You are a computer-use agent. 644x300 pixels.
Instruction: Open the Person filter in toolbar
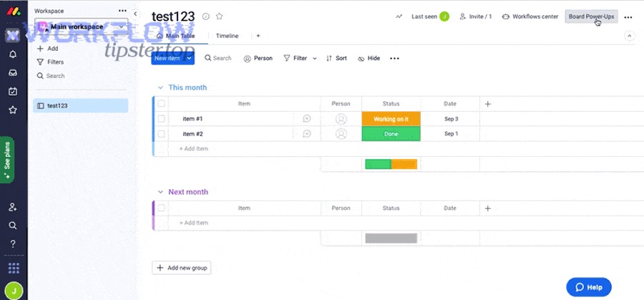pyautogui.click(x=258, y=59)
